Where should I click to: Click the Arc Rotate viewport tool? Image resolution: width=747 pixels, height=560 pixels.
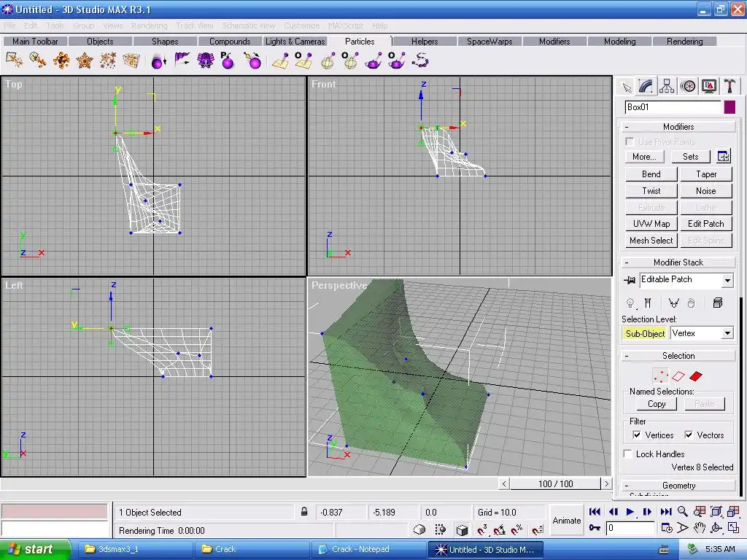pos(716,528)
